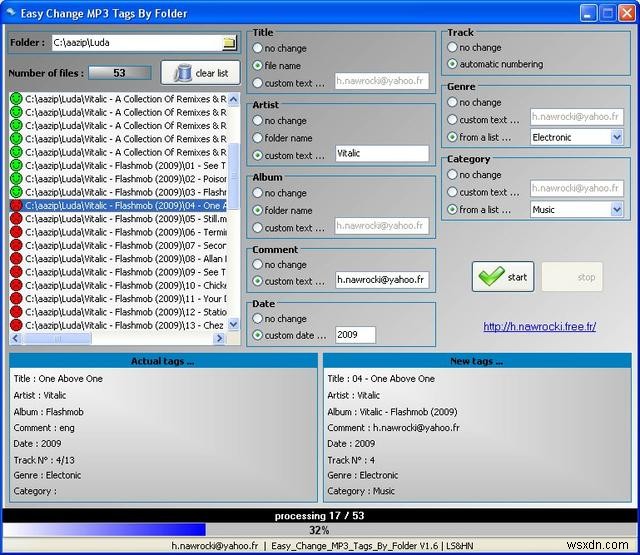Click the red status icon for 04 - One A
640x555 pixels.
point(16,205)
